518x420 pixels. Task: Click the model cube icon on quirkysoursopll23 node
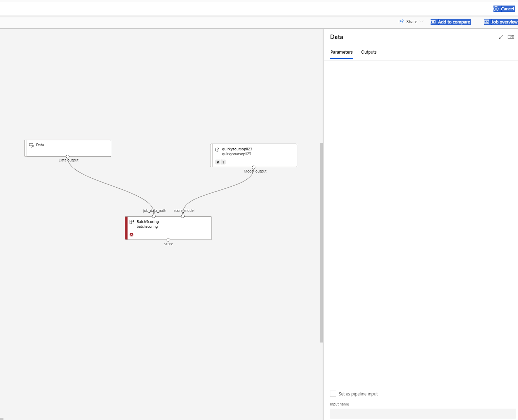pyautogui.click(x=217, y=149)
